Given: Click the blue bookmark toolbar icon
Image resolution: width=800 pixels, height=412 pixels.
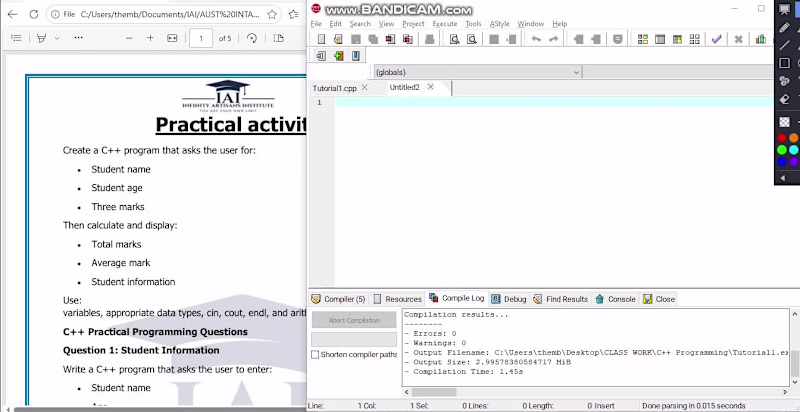Looking at the screenshot, I should click(356, 56).
